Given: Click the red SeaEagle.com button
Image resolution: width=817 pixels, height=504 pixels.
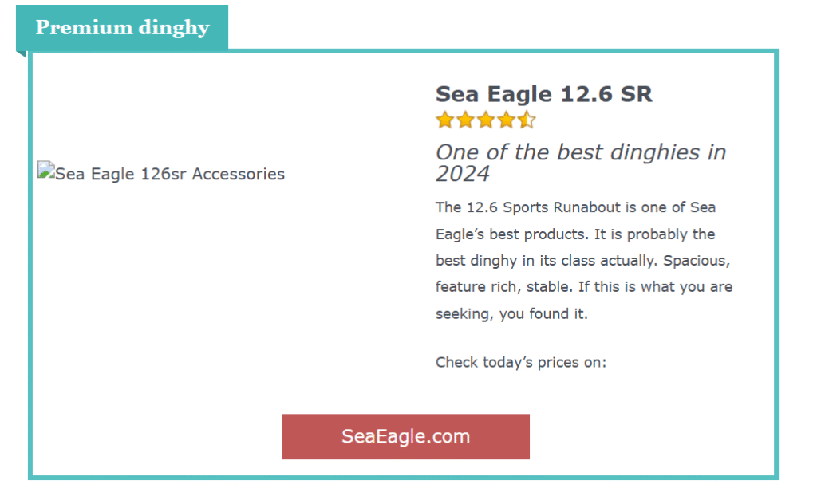Looking at the screenshot, I should pyautogui.click(x=405, y=436).
